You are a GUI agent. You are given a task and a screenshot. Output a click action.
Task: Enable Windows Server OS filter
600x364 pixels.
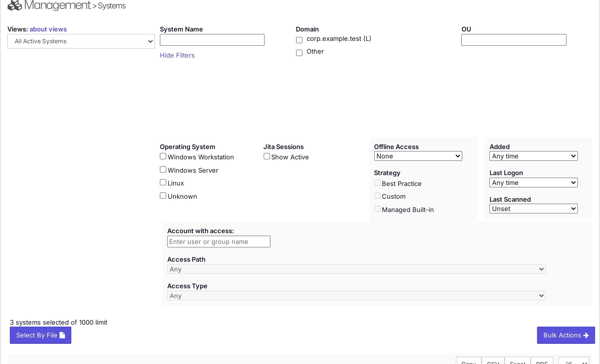coord(163,169)
